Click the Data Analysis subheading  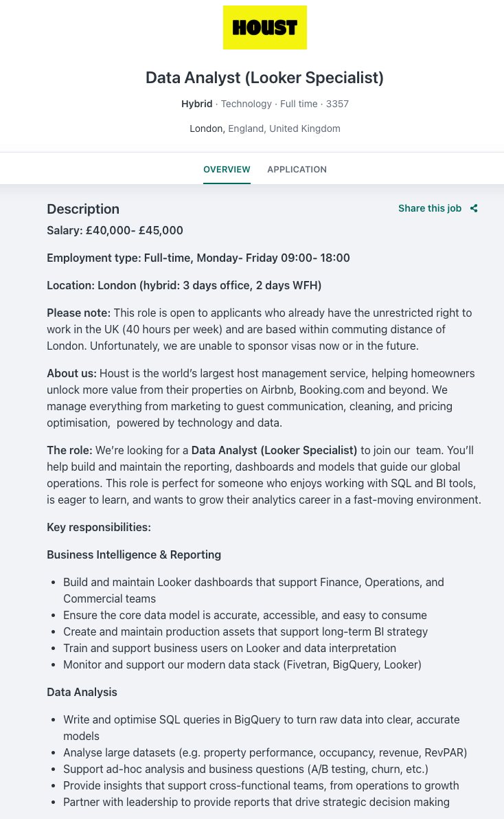pos(82,692)
